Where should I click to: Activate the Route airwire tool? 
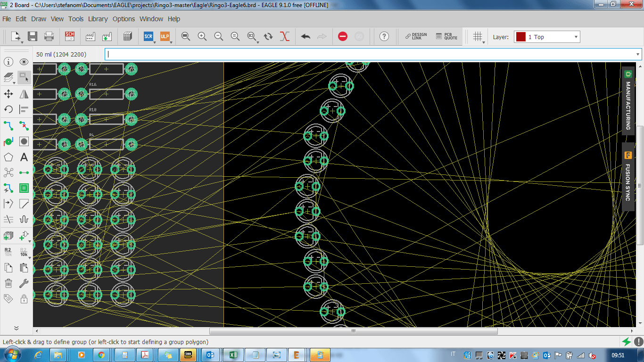8,126
